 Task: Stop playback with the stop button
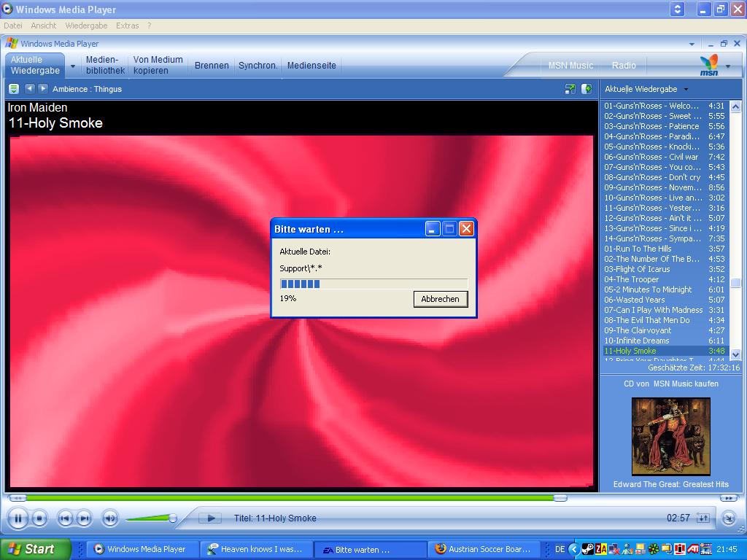click(x=39, y=518)
